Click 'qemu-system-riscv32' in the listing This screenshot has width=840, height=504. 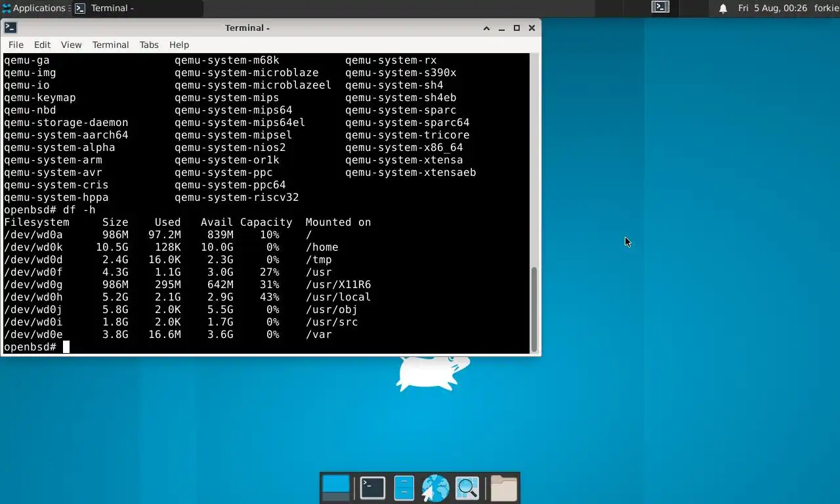click(237, 198)
